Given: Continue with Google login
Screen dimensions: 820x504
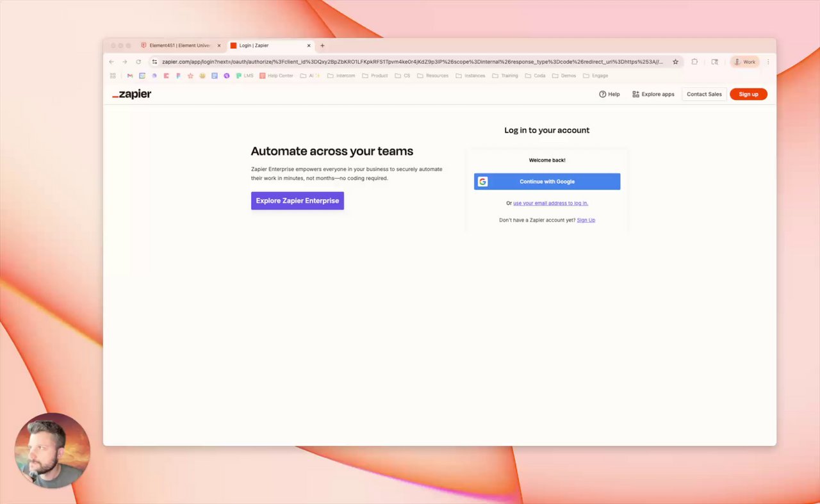Looking at the screenshot, I should [x=547, y=181].
